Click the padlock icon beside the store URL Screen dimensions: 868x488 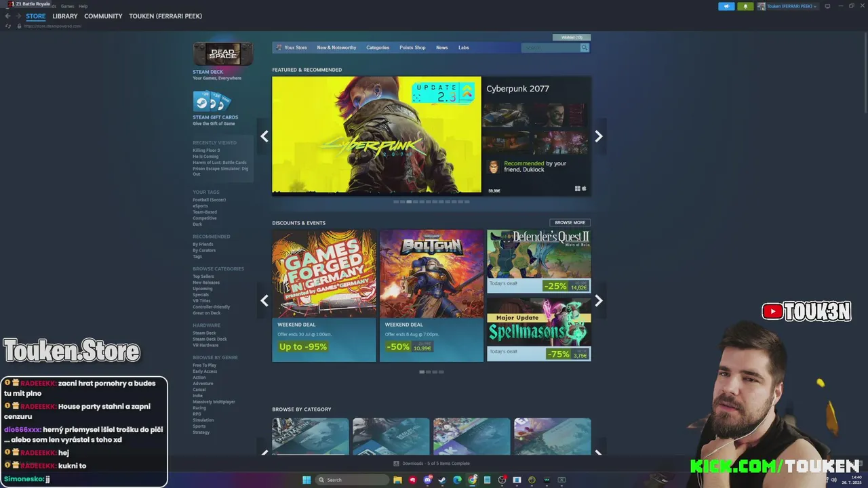pos(19,26)
